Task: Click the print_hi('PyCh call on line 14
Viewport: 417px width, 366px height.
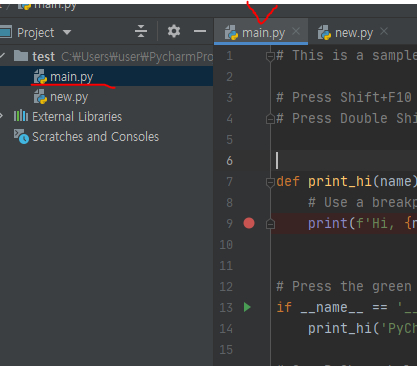Action: [x=363, y=329]
